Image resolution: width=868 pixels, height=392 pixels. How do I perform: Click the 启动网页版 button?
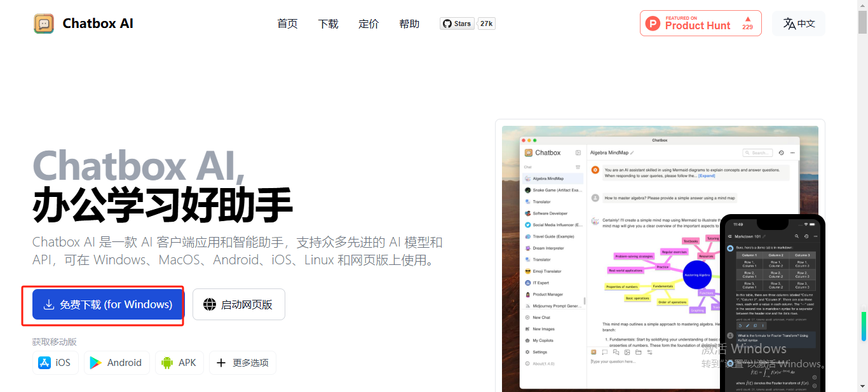[239, 304]
